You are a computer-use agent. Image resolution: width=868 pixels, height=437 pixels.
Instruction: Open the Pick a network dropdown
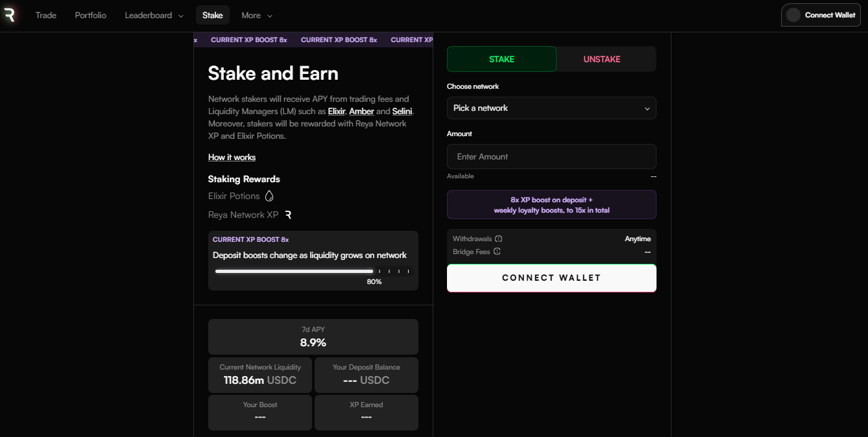551,108
